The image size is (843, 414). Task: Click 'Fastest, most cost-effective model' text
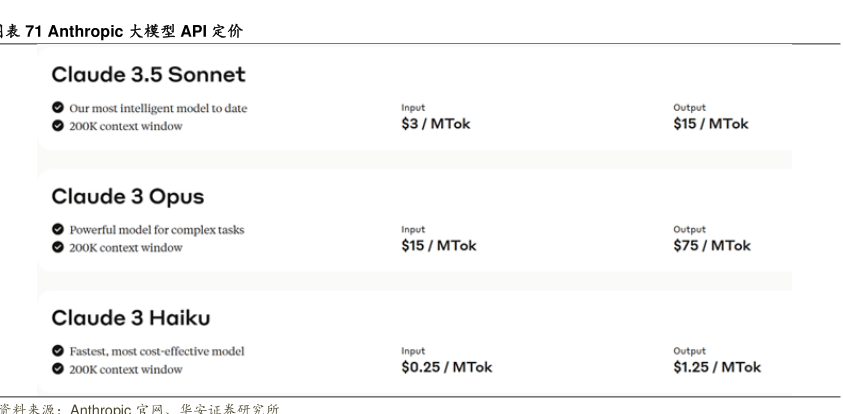tap(156, 351)
